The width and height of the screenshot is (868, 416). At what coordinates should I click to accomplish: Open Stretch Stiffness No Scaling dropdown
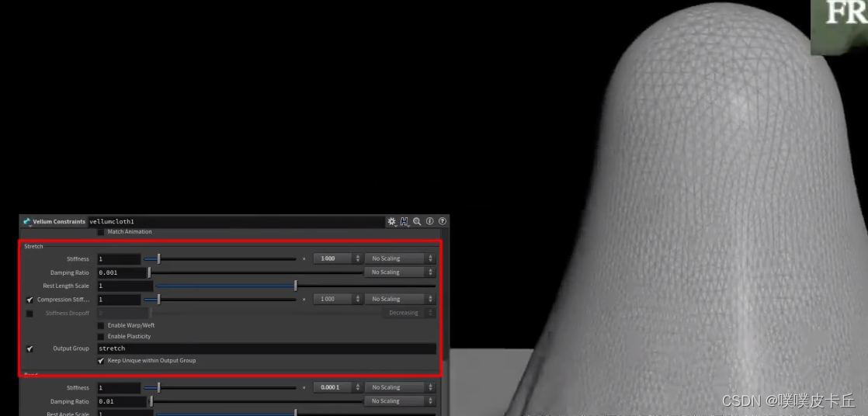point(401,258)
